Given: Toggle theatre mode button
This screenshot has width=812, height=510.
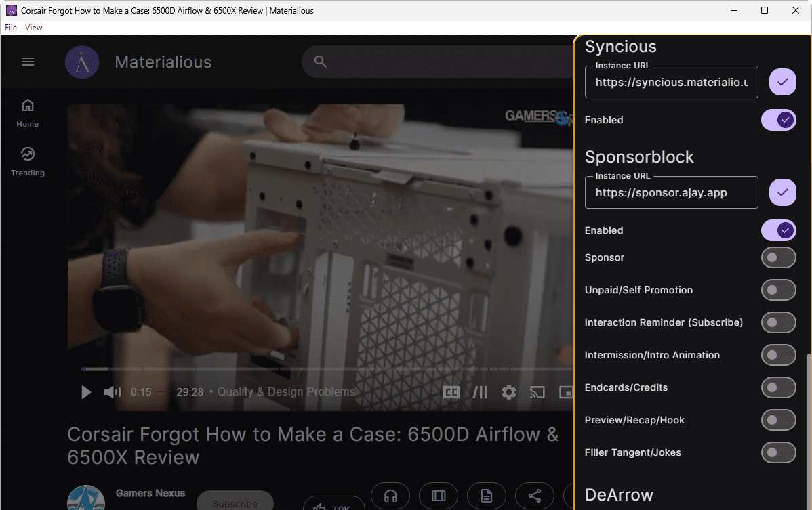Looking at the screenshot, I should coord(439,496).
